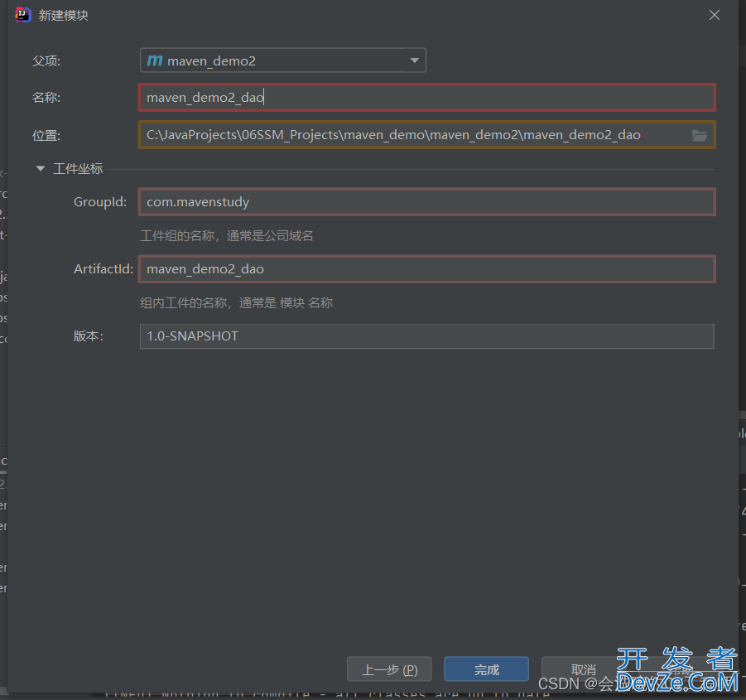Browse for location using the folder icon
This screenshot has height=700, width=746.
700,136
